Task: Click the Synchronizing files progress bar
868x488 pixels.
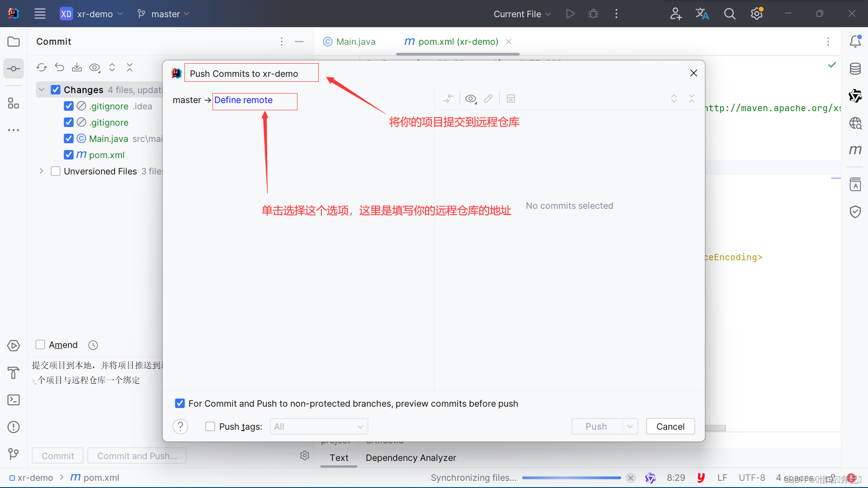Action: tap(571, 478)
